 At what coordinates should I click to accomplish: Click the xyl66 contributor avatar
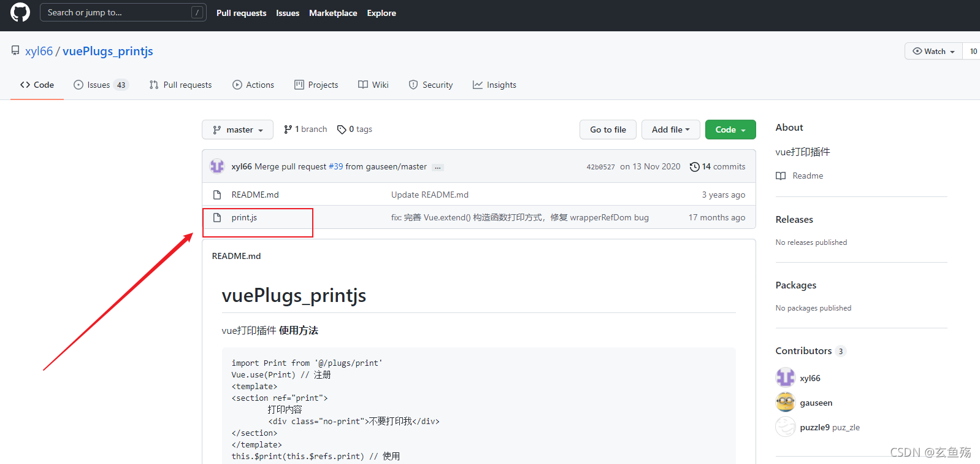point(786,377)
